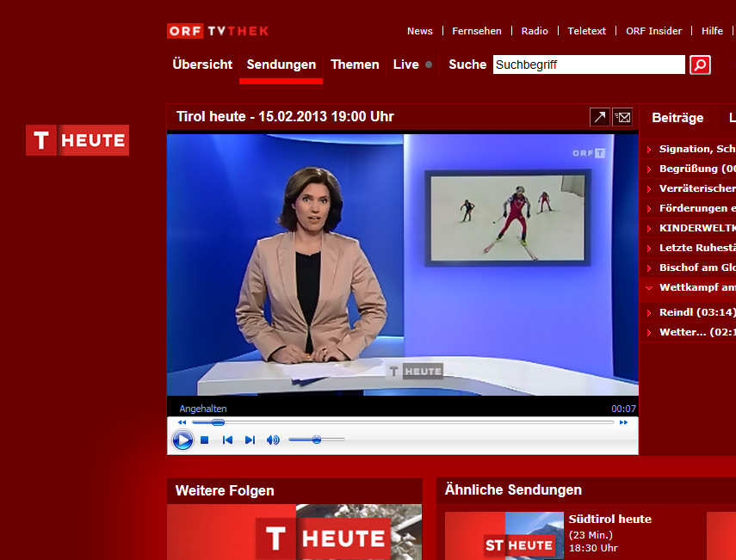Expand the Förderungen segment arrow

pyautogui.click(x=649, y=209)
